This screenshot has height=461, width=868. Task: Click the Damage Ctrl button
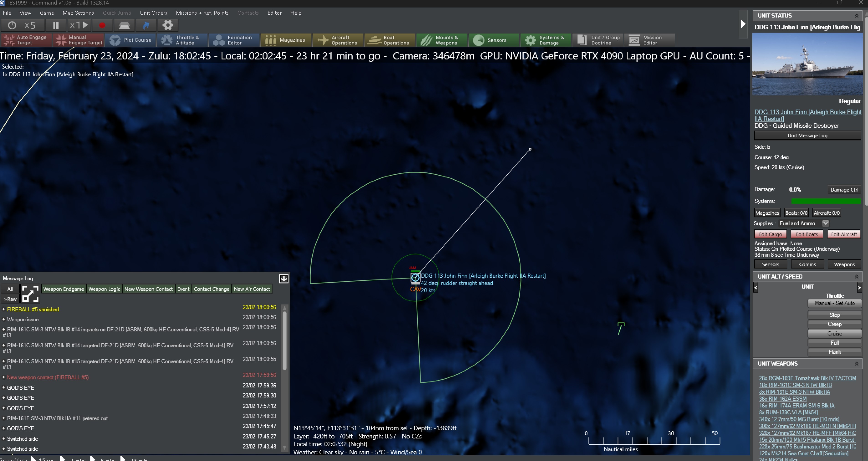pyautogui.click(x=844, y=190)
